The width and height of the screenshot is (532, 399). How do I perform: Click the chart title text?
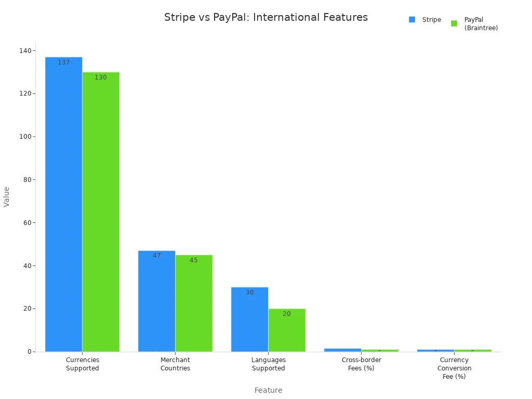[266, 17]
